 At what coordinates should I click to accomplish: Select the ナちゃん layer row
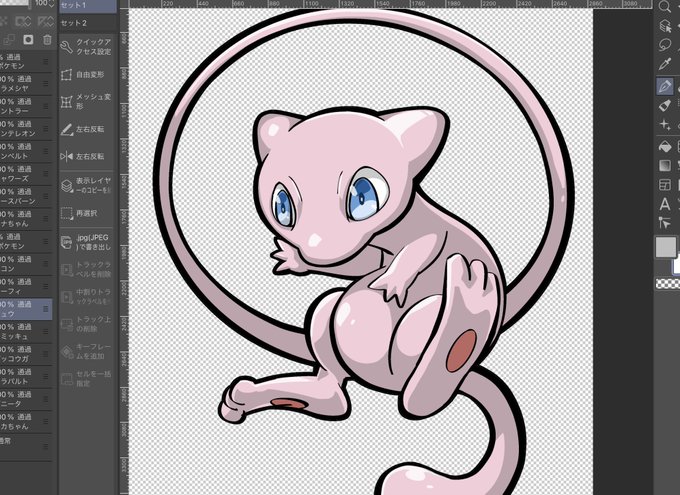pos(26,219)
